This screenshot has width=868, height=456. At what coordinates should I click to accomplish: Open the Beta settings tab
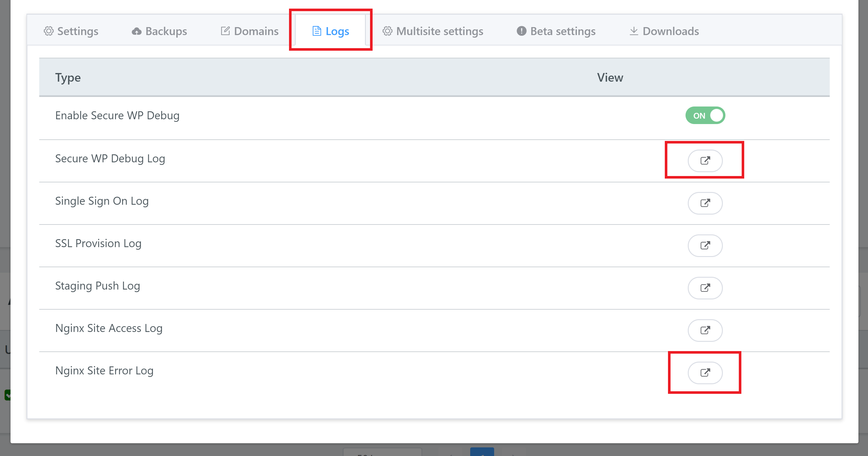pos(556,31)
